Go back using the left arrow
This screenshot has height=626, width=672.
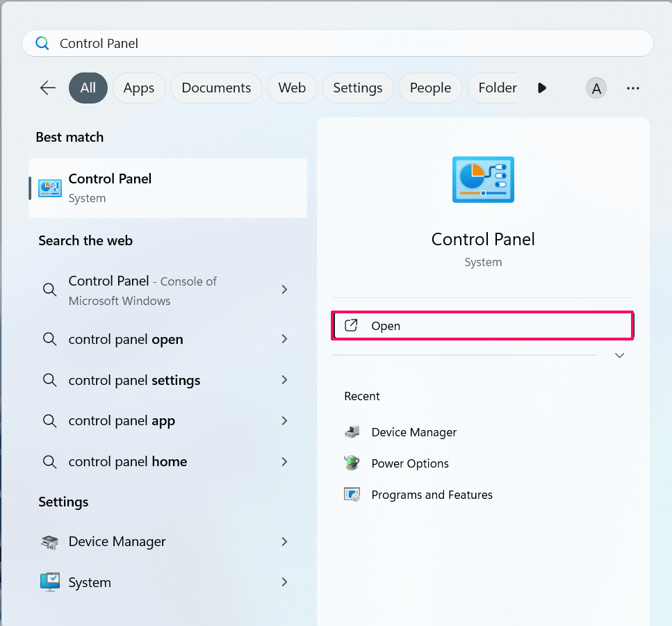coord(47,88)
